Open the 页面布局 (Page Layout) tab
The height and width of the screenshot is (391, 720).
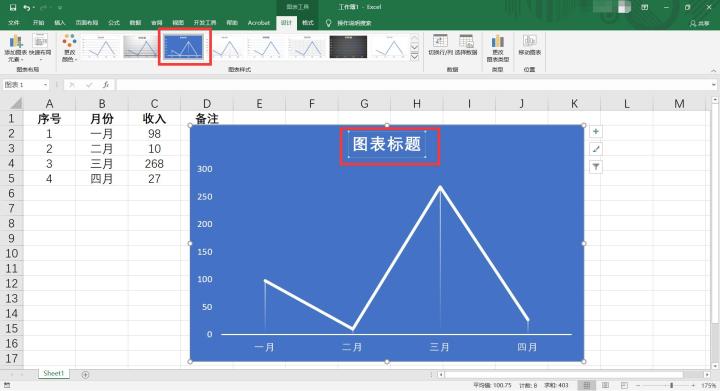[87, 23]
